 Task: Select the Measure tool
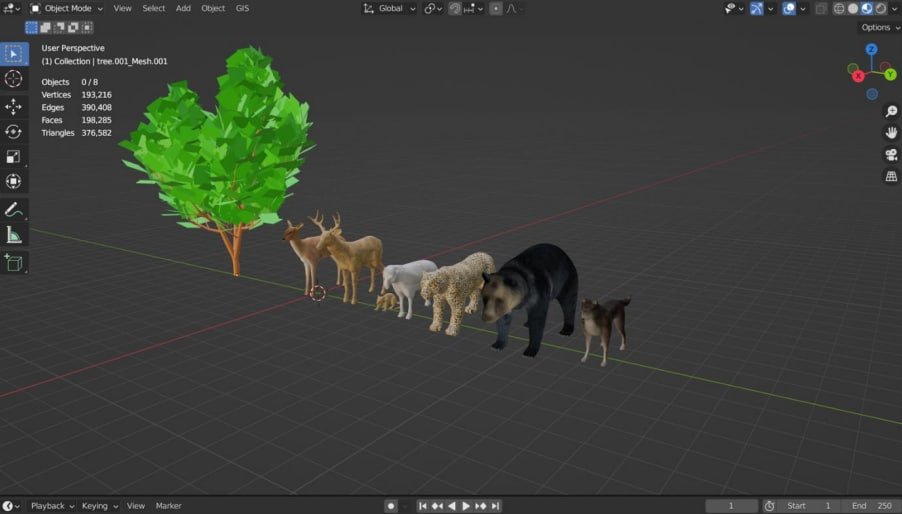tap(14, 235)
